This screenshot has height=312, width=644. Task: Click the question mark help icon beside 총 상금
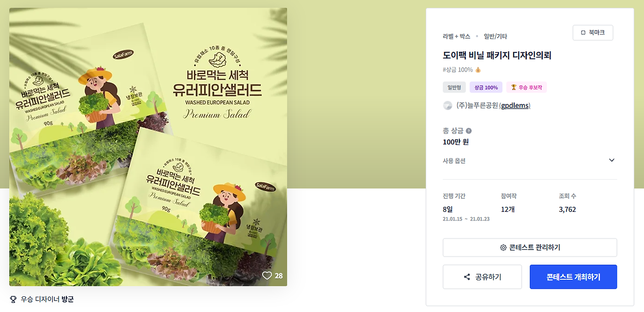click(469, 131)
